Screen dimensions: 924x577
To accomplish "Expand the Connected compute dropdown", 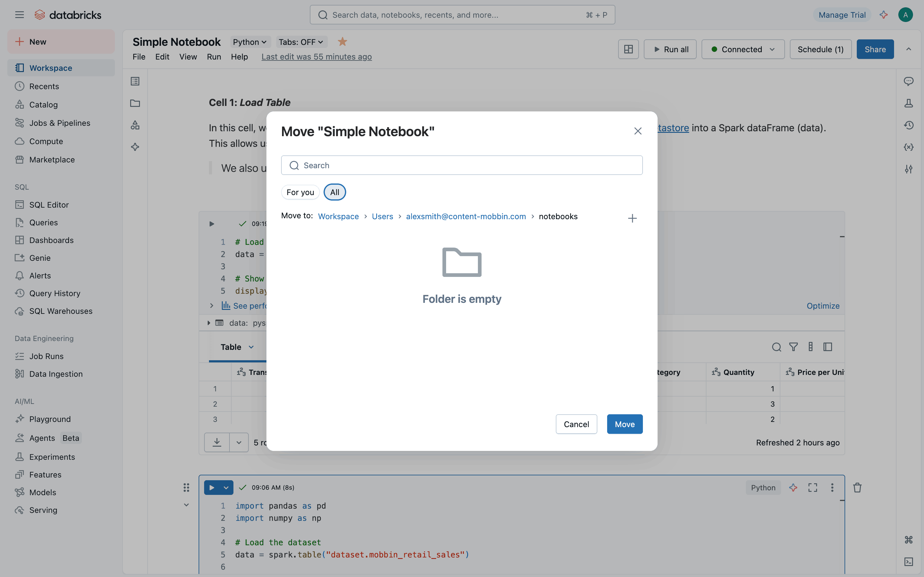I will 743,49.
